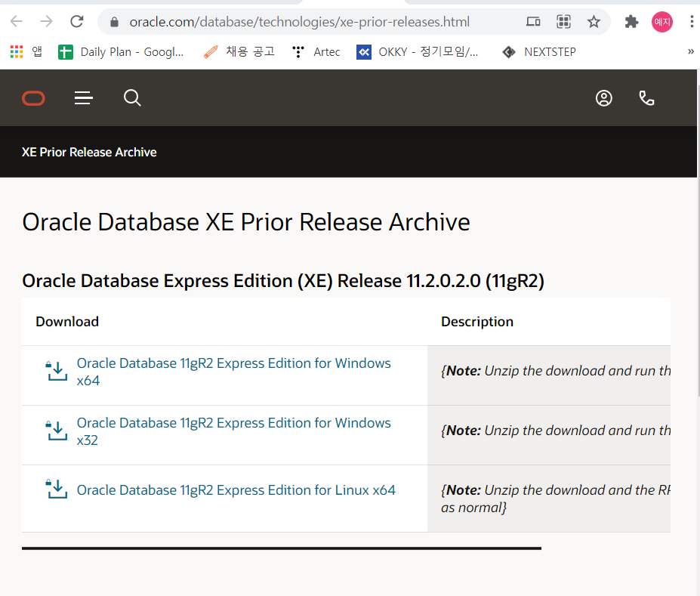Open the OKKY 정기모임 bookmark
The height and width of the screenshot is (596, 700).
tap(418, 52)
